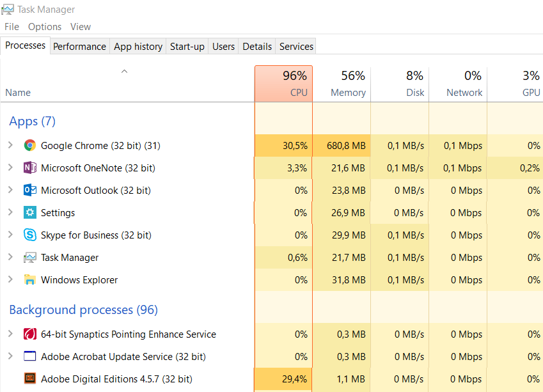Select the Skype for Business (32 bit) name
This screenshot has height=392, width=543.
pyautogui.click(x=97, y=235)
